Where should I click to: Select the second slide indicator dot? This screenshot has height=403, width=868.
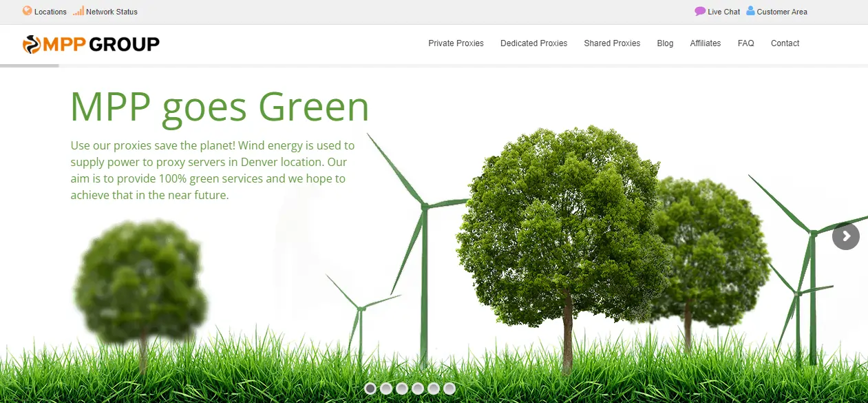(386, 389)
